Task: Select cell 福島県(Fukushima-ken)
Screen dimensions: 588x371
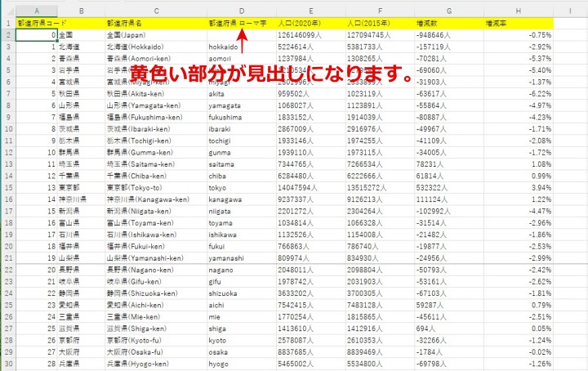Action: pyautogui.click(x=156, y=117)
